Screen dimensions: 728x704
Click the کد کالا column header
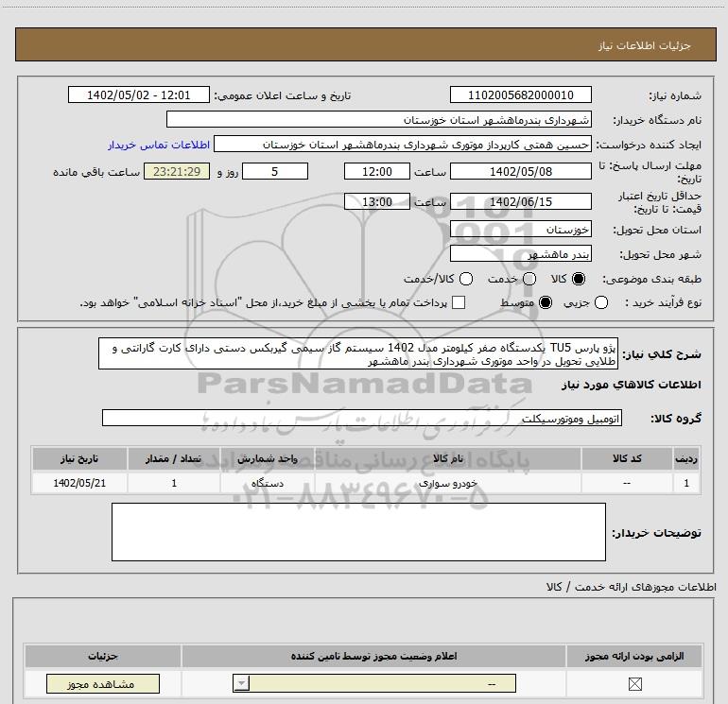click(627, 458)
